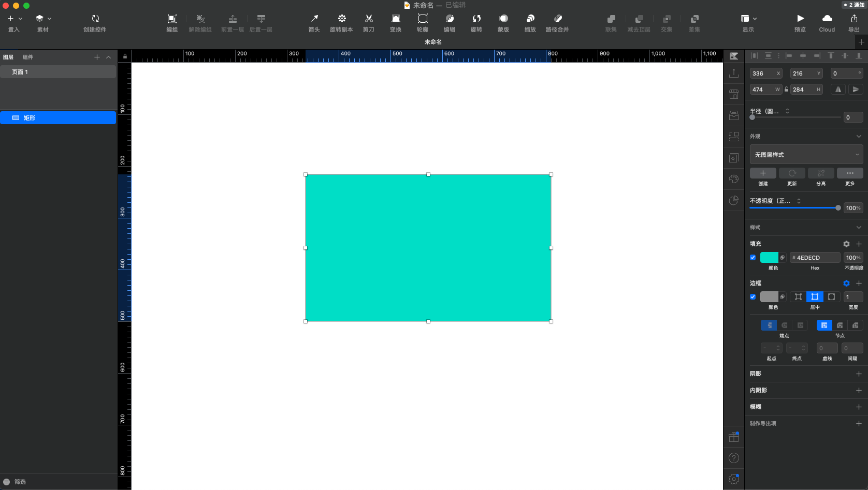The width and height of the screenshot is (868, 490).
Task: Click the 导出 export icon
Action: click(x=854, y=19)
